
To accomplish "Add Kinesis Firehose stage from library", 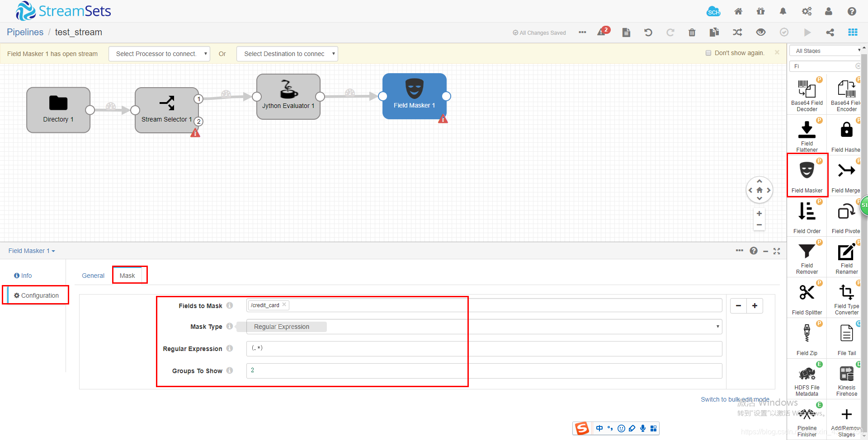I will (846, 379).
